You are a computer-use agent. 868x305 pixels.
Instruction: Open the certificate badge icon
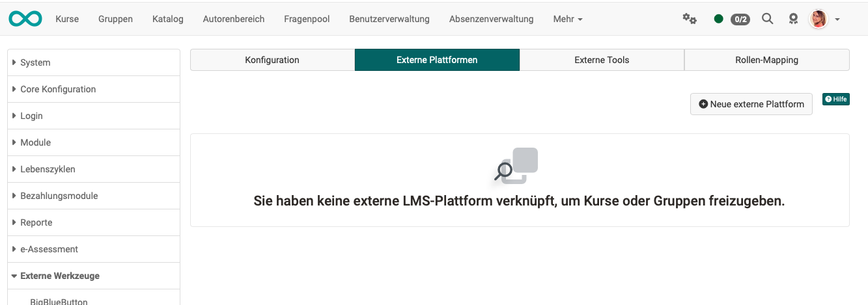(793, 19)
